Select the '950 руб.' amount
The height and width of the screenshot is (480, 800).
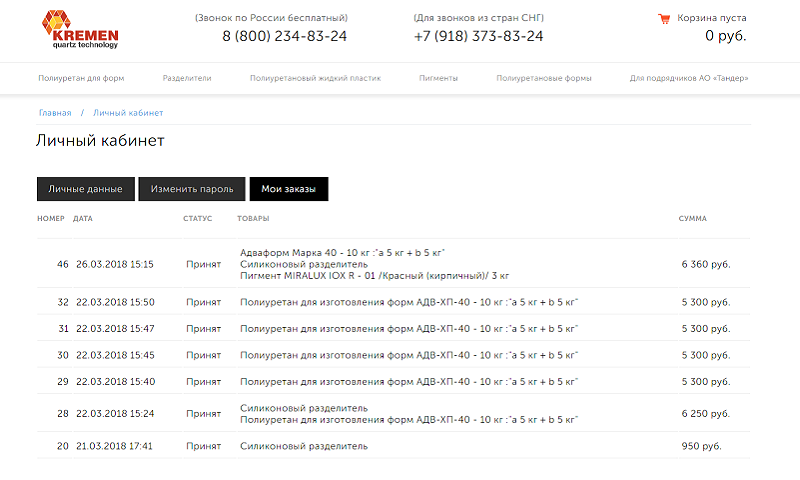tap(702, 446)
